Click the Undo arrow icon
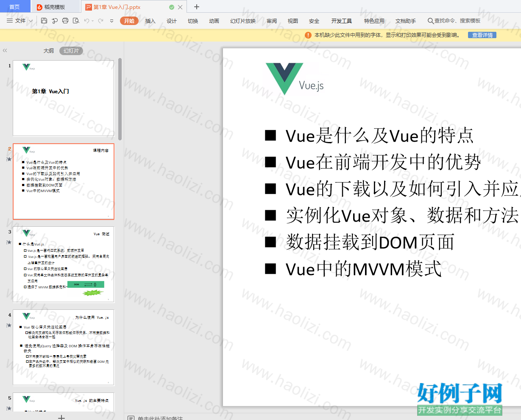This screenshot has width=521, height=420. point(86,21)
